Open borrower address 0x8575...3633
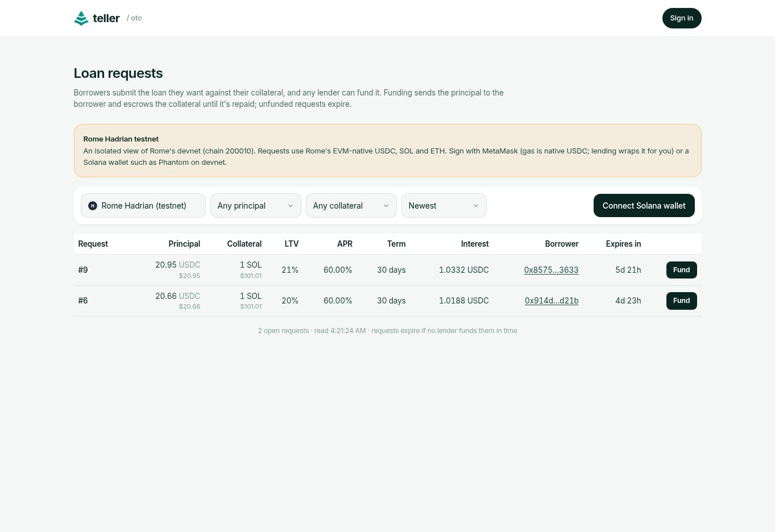This screenshot has width=775, height=532. coord(552,270)
